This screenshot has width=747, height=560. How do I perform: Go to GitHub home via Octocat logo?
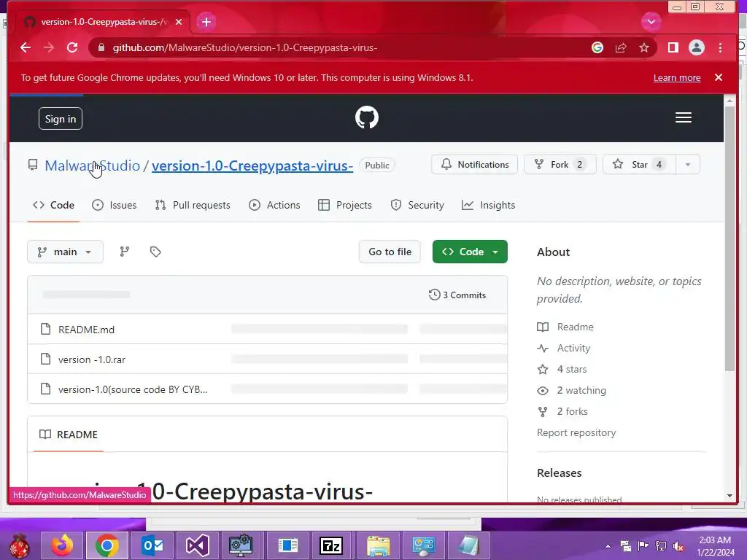367,117
